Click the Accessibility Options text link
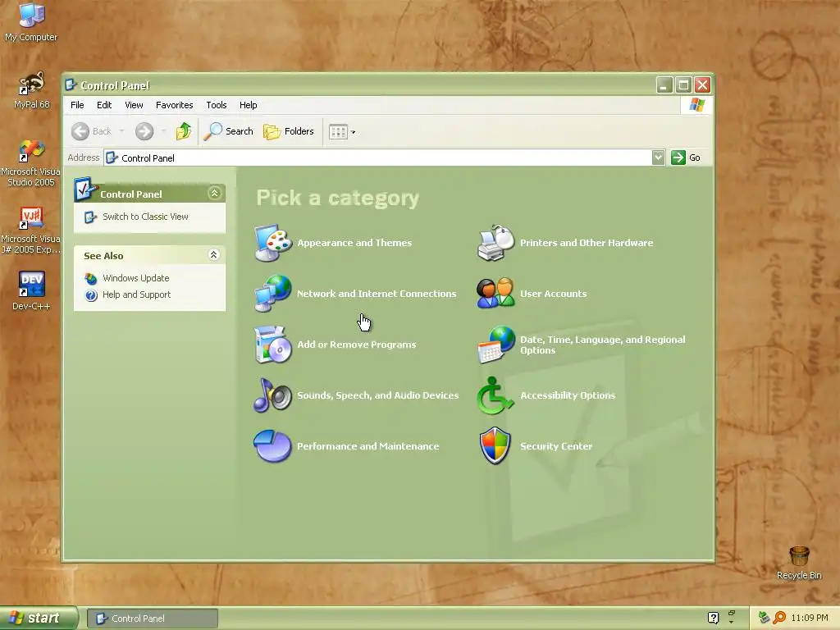The width and height of the screenshot is (840, 630). click(x=568, y=395)
